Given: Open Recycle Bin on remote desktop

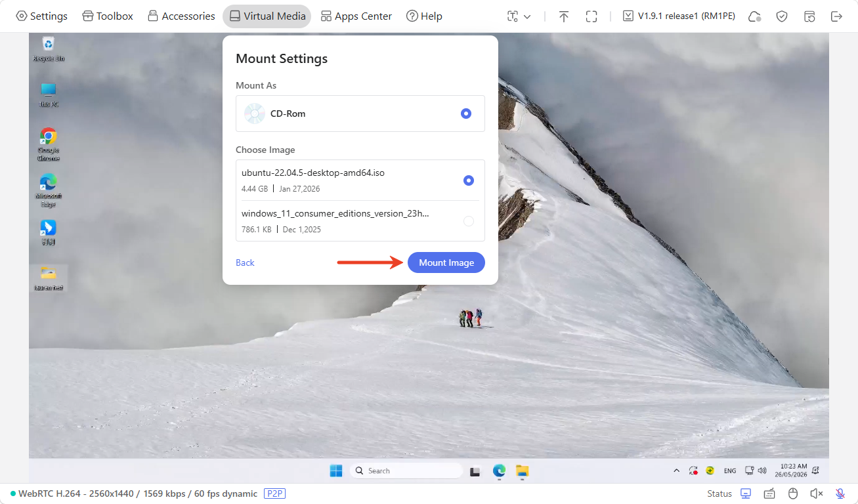Looking at the screenshot, I should [x=49, y=49].
